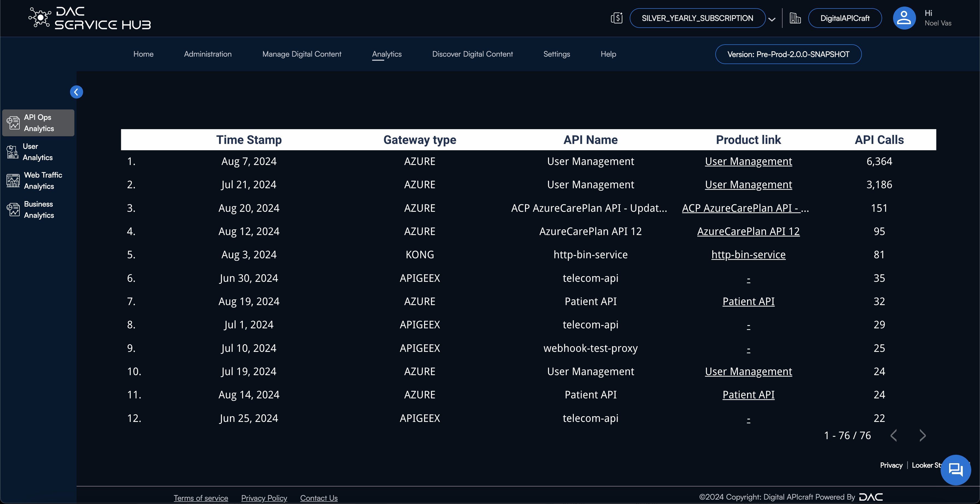Open the user profile avatar
Image resolution: width=980 pixels, height=504 pixels.
[904, 18]
